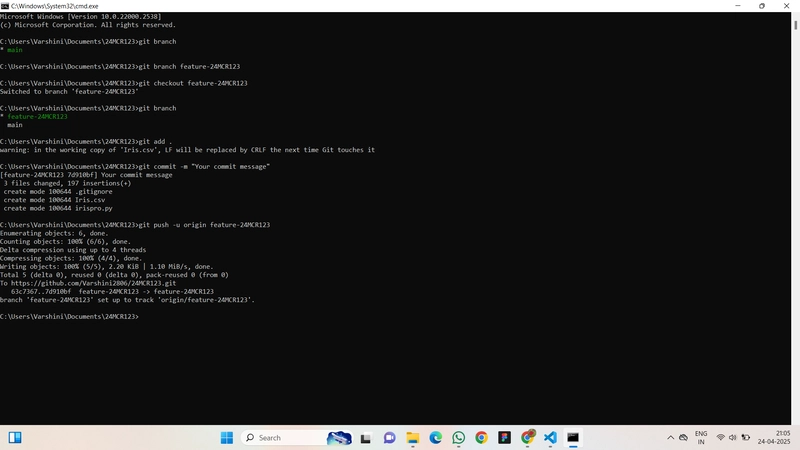Viewport: 800px width, 450px height.
Task: Open second Chrome profile with badge
Action: (x=528, y=437)
